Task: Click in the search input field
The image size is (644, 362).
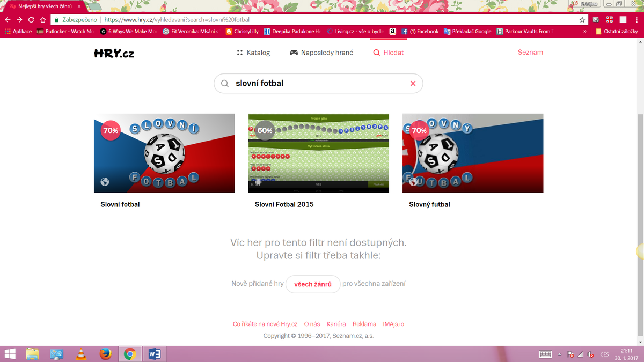Action: tap(317, 84)
